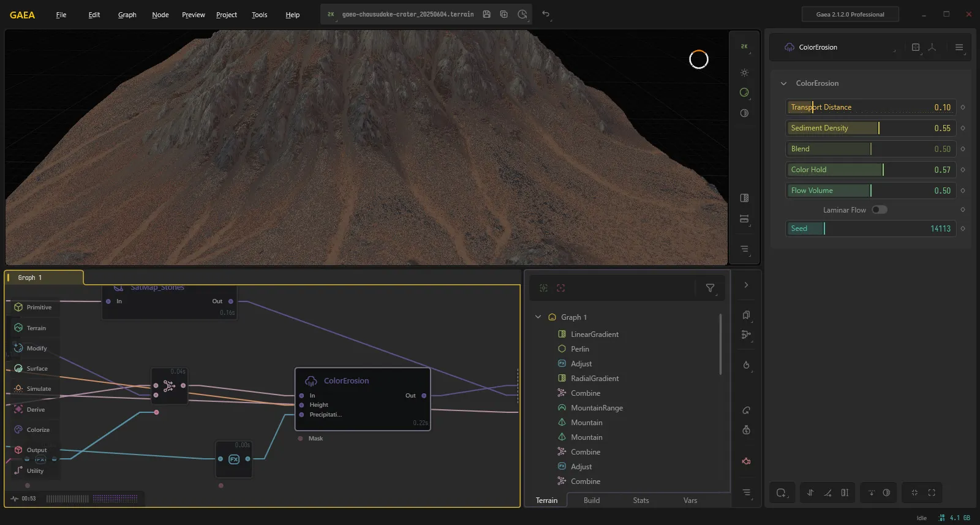Expand the side panel chevron arrow

click(x=746, y=285)
